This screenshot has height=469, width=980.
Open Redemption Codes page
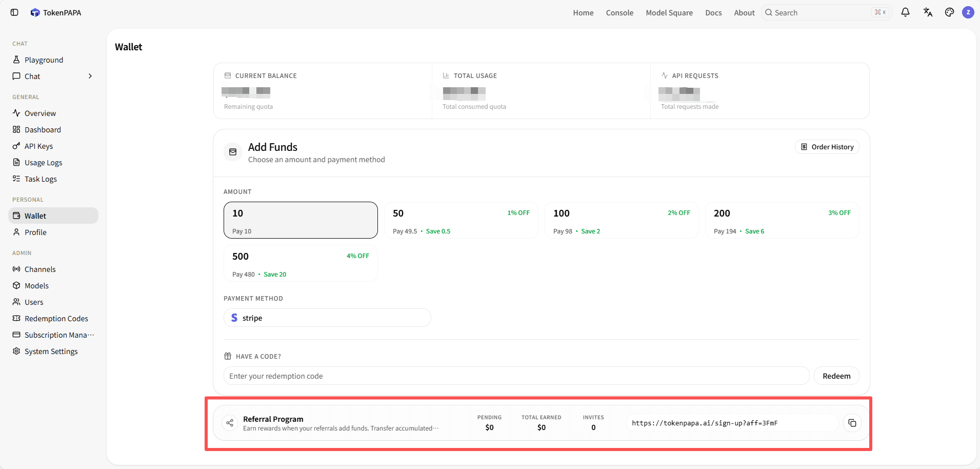[x=53, y=318]
